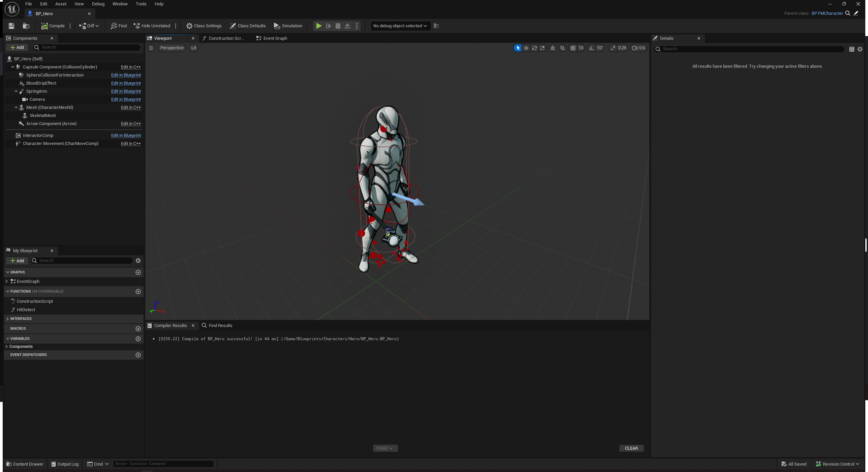Add new variable with plus icon
This screenshot has width=868, height=472.
coord(138,338)
